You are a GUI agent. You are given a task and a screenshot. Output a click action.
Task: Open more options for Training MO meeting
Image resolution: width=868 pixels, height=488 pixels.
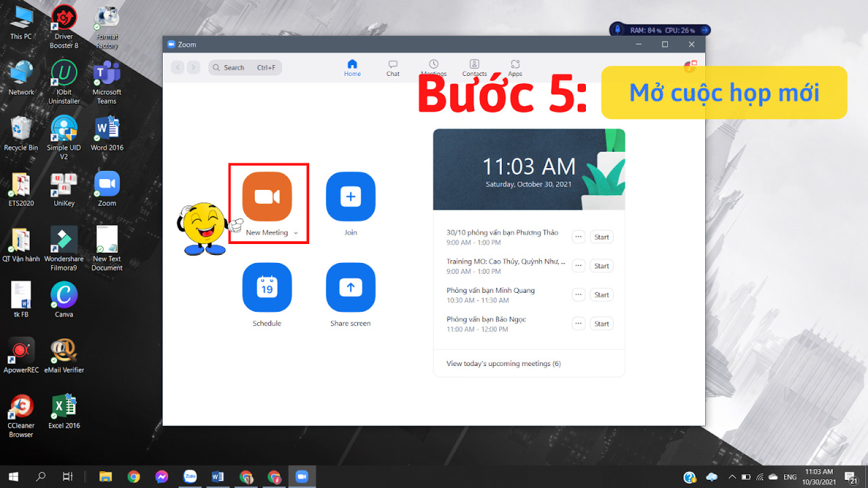tap(578, 266)
